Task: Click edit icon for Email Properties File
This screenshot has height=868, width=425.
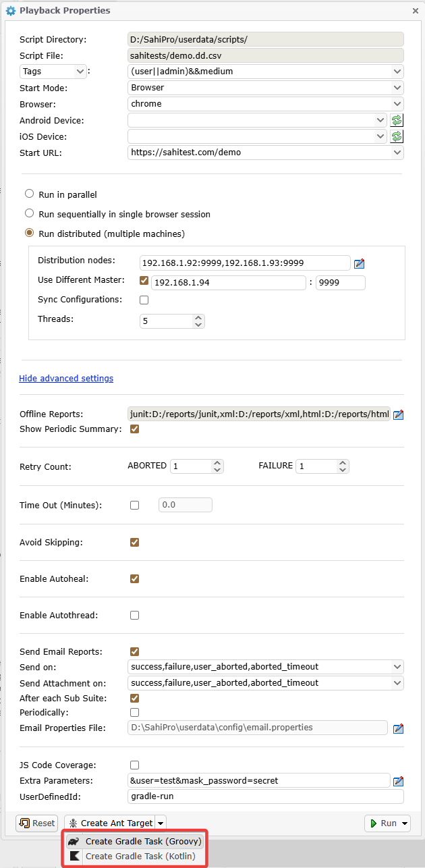Action: (x=398, y=728)
